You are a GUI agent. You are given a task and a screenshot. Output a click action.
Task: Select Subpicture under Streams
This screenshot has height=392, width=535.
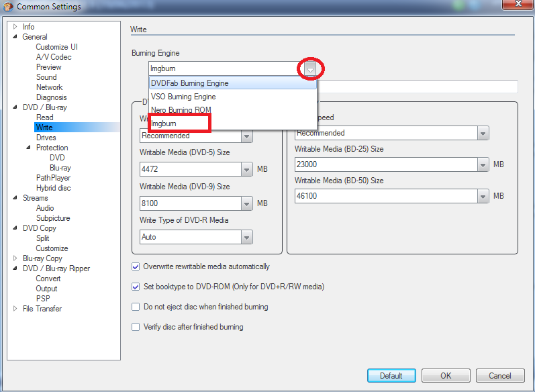coord(53,218)
